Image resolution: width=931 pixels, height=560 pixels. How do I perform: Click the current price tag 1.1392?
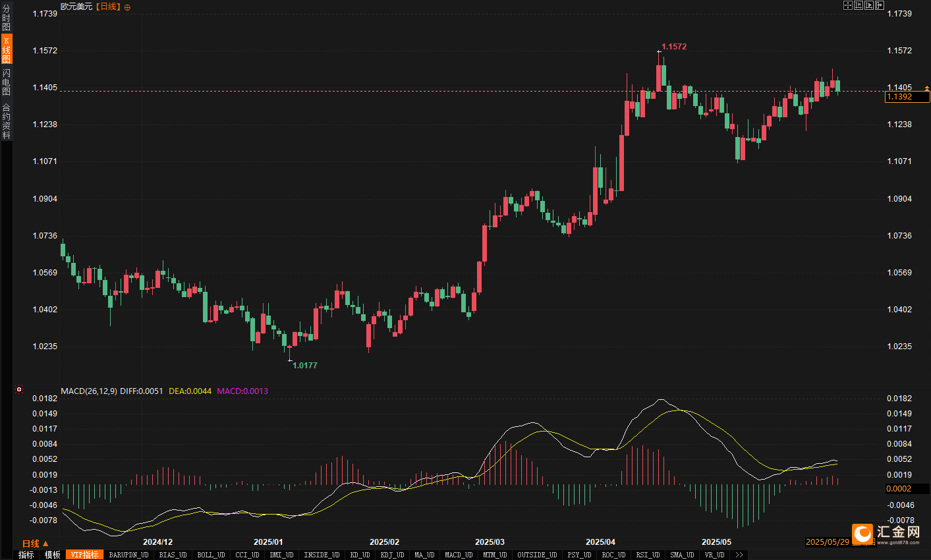coord(907,97)
